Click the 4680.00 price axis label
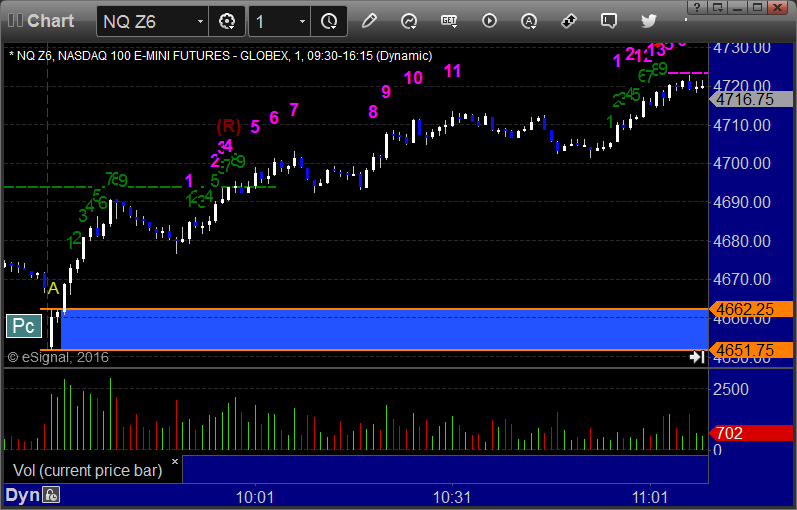797x510 pixels. [x=742, y=241]
